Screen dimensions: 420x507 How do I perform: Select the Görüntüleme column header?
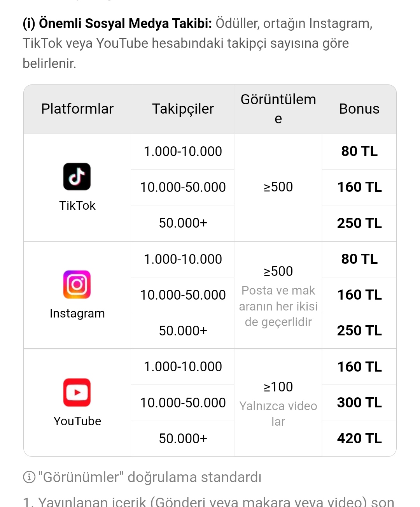[278, 109]
